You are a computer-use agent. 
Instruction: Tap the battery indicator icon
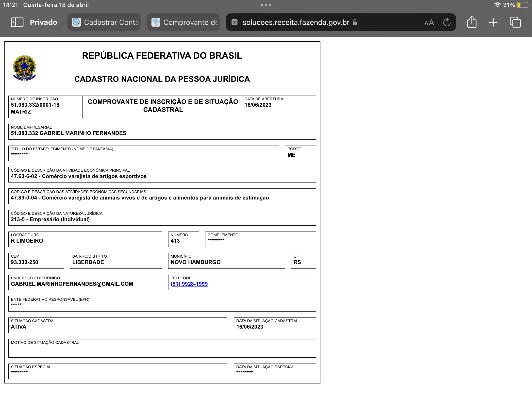point(523,5)
